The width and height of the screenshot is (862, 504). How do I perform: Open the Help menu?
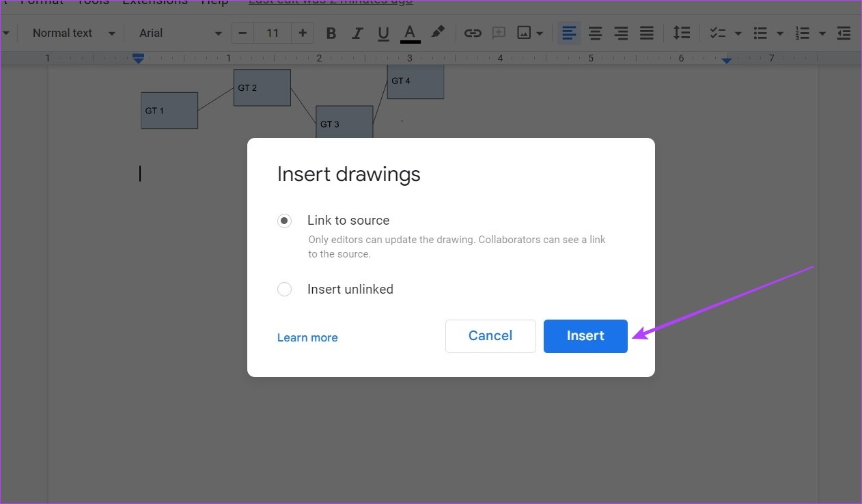pos(214,2)
